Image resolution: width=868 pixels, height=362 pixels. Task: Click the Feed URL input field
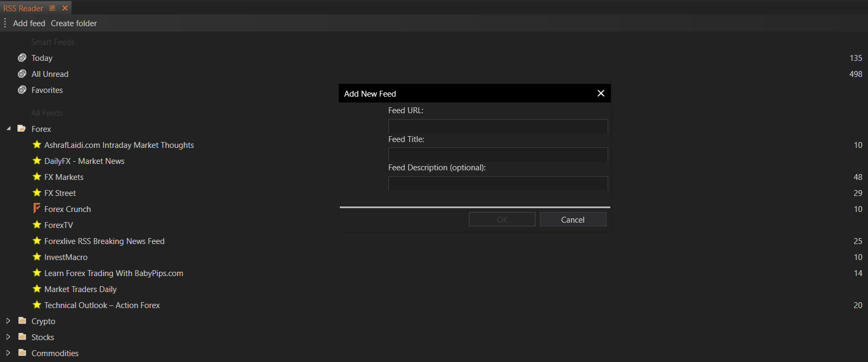click(x=498, y=126)
